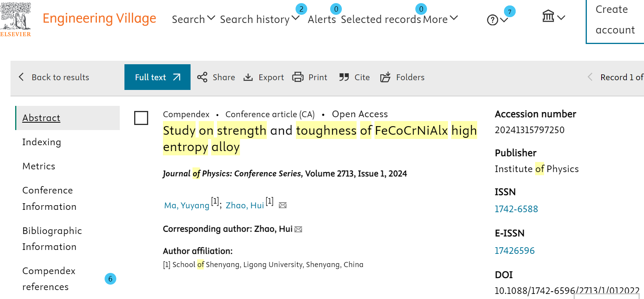The height and width of the screenshot is (299, 644).
Task: Click the Cite quotation marks icon
Action: [x=344, y=77]
